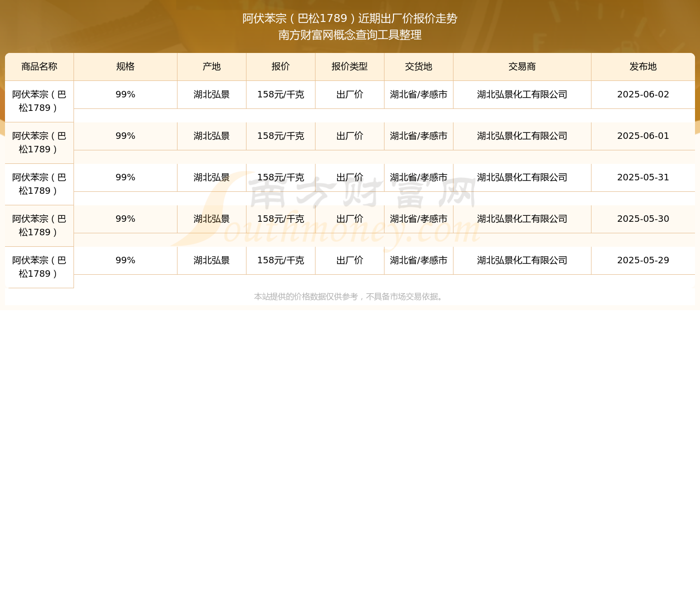Click the 规格 column header
The height and width of the screenshot is (602, 700).
(125, 66)
